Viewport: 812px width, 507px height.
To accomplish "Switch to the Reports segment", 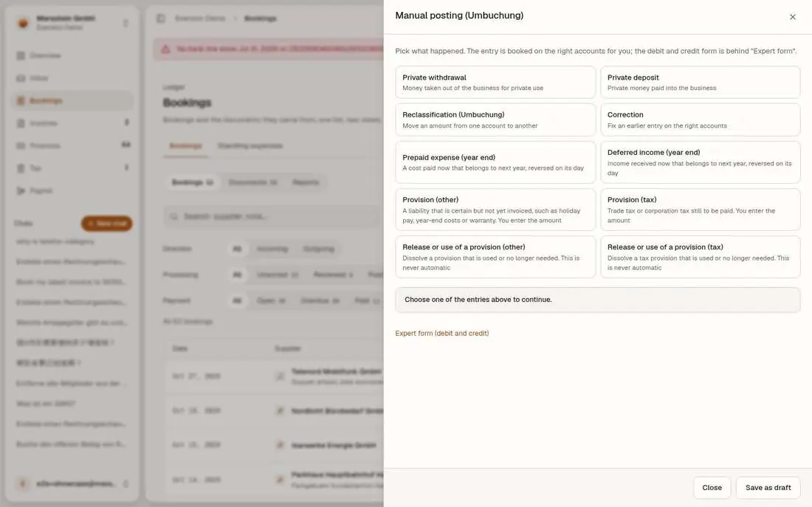I will coord(306,182).
